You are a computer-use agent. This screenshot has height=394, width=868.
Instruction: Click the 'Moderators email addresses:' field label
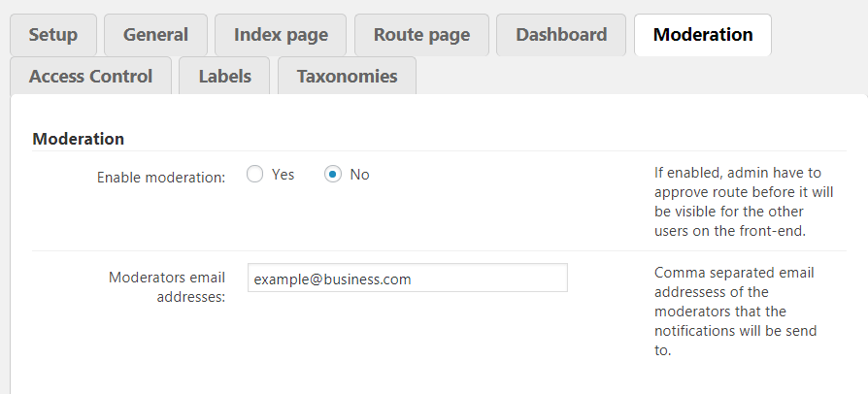167,287
